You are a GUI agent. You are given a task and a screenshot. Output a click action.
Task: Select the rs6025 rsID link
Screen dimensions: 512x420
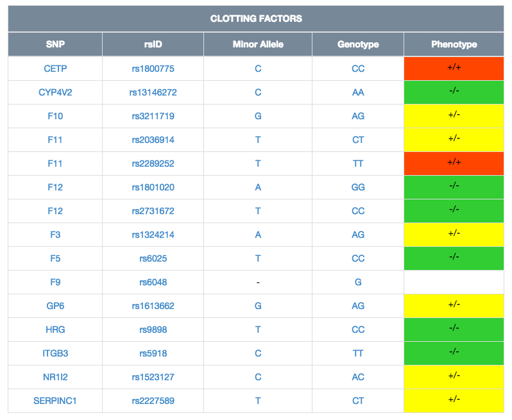coord(153,258)
